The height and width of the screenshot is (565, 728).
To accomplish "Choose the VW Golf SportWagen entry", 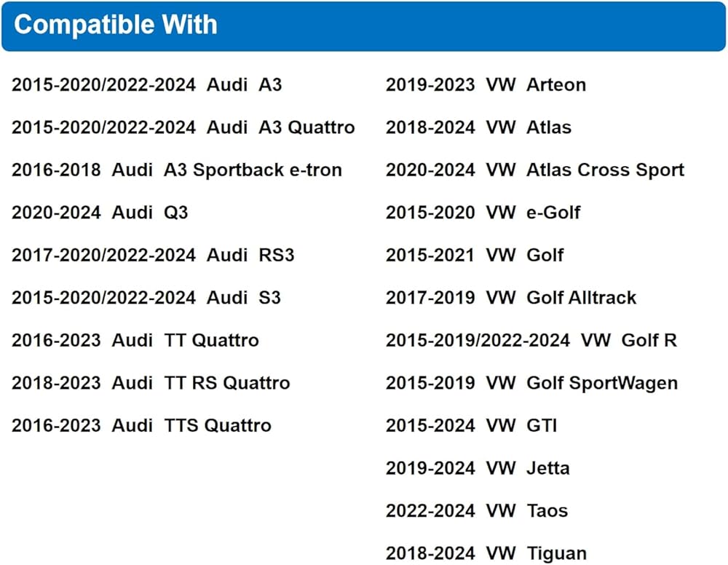I will 531,383.
